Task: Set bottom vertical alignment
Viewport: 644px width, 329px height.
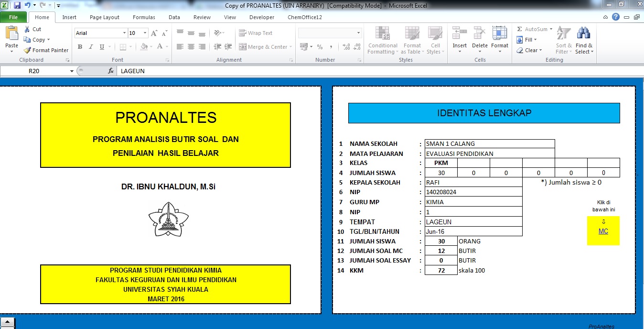Action: pyautogui.click(x=202, y=33)
